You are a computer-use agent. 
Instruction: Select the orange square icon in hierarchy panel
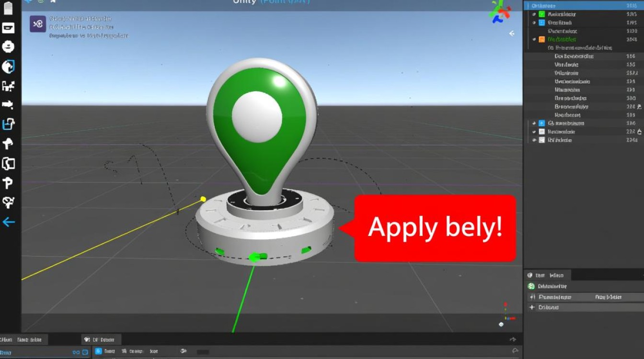(x=541, y=40)
